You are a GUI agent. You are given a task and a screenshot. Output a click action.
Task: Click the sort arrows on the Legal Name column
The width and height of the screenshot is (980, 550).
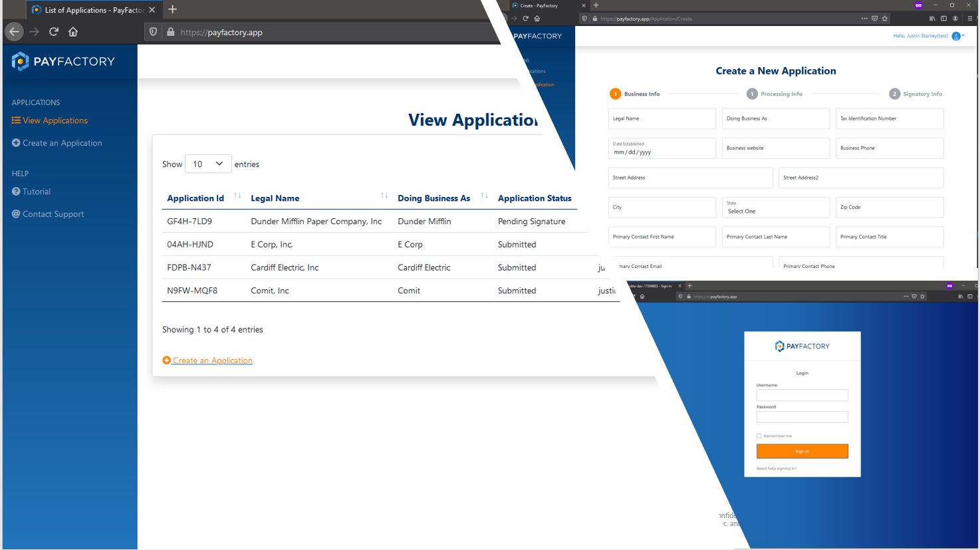pyautogui.click(x=384, y=196)
